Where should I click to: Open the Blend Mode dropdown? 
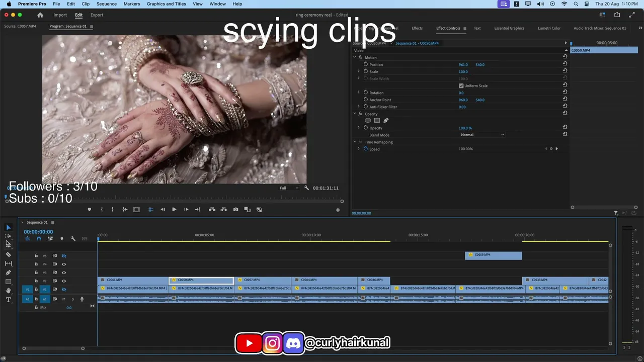tap(482, 135)
